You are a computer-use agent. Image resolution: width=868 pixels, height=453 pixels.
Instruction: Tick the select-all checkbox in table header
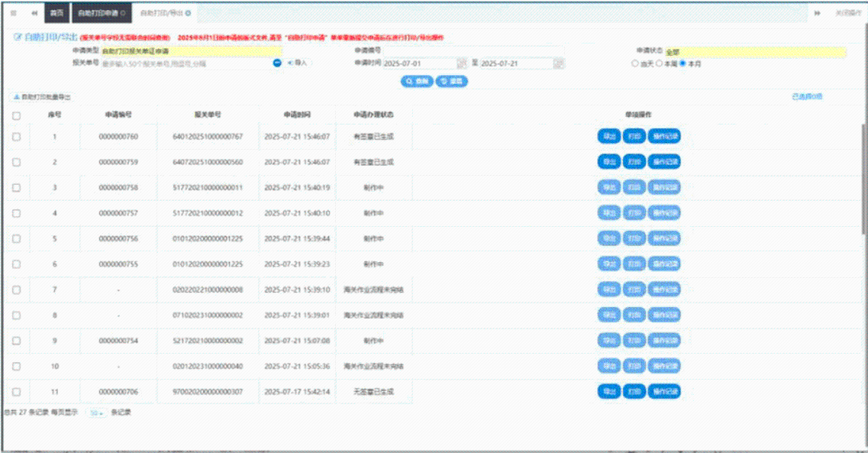(16, 116)
